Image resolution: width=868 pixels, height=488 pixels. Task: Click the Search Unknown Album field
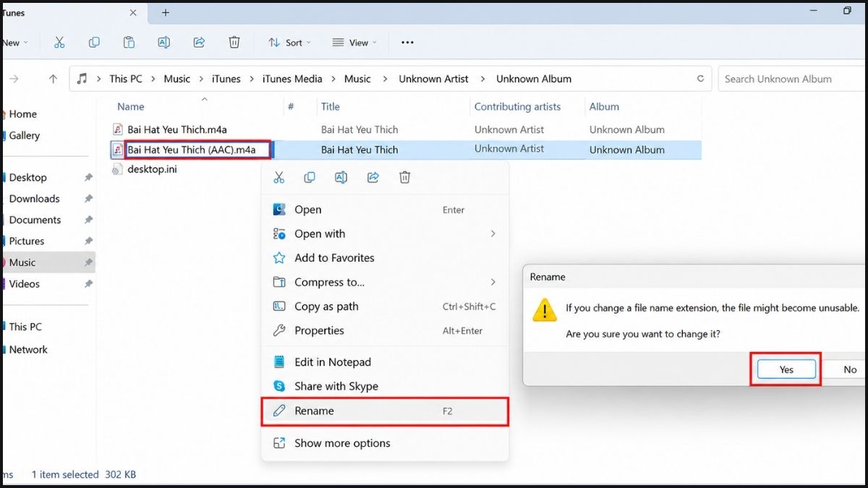pos(792,79)
